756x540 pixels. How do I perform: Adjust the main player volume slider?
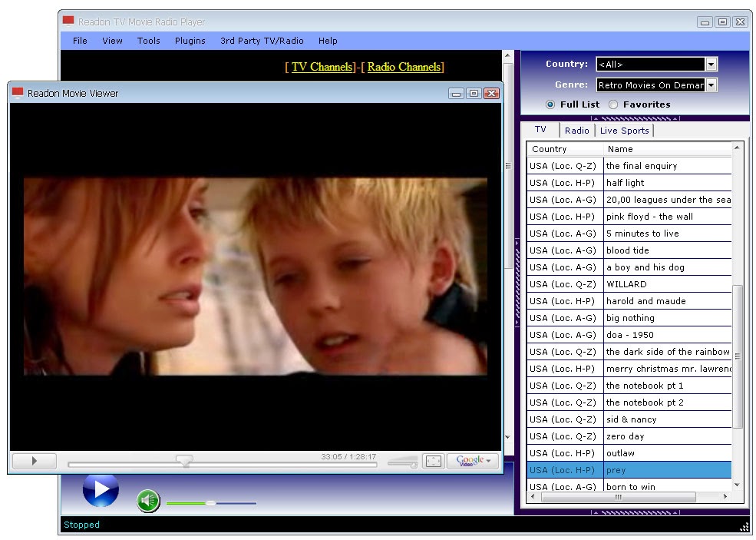[x=211, y=503]
